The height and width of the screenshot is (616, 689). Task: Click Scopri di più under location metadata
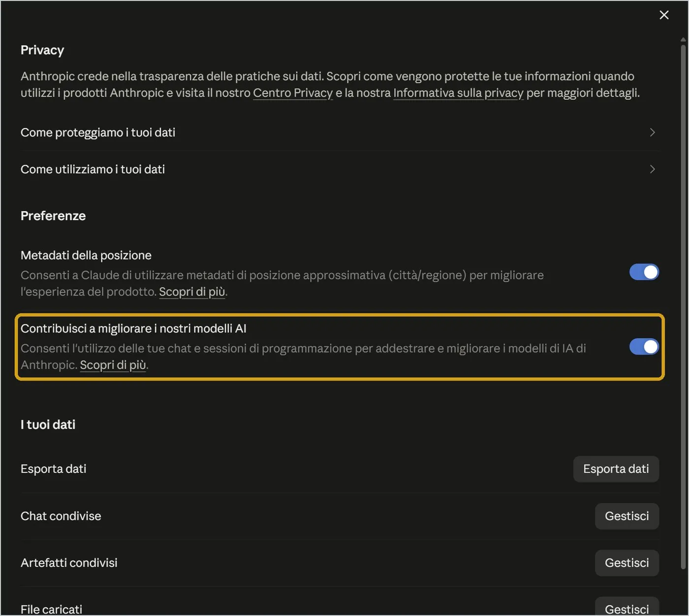pos(192,292)
